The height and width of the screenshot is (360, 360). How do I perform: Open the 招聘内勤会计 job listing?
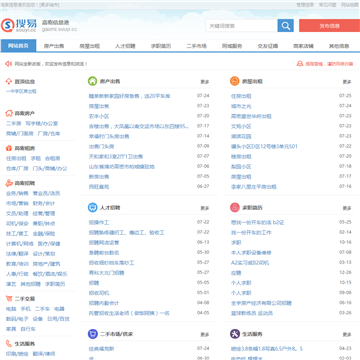click(104, 303)
